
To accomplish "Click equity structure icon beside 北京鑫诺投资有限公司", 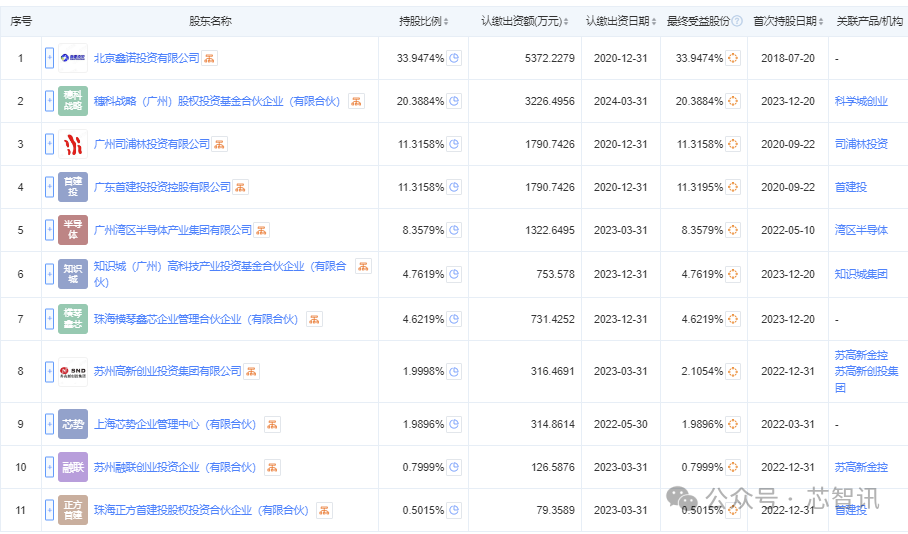I will click(210, 58).
